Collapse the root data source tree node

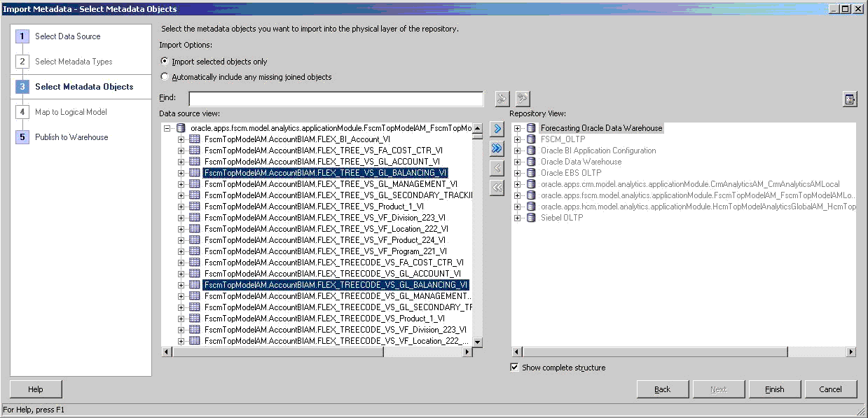coord(167,128)
